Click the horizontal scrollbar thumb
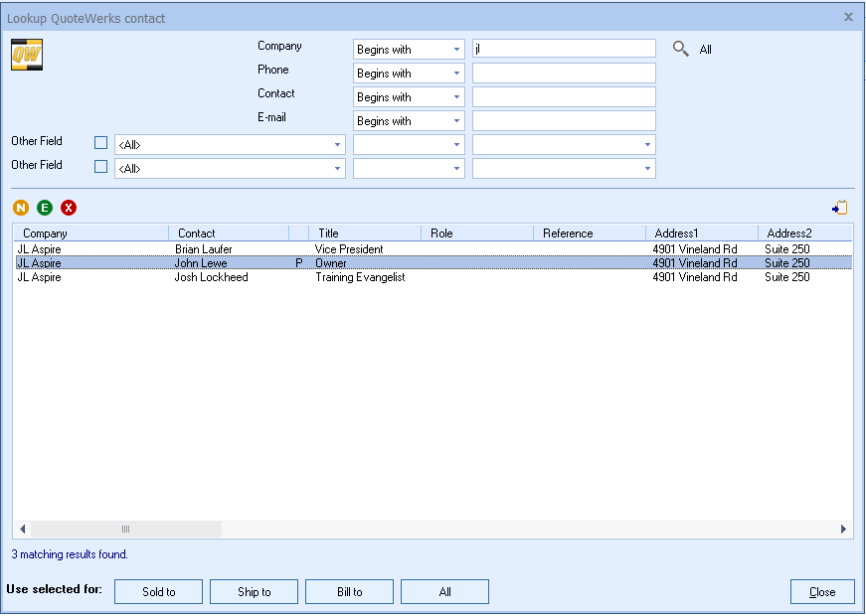 (126, 529)
